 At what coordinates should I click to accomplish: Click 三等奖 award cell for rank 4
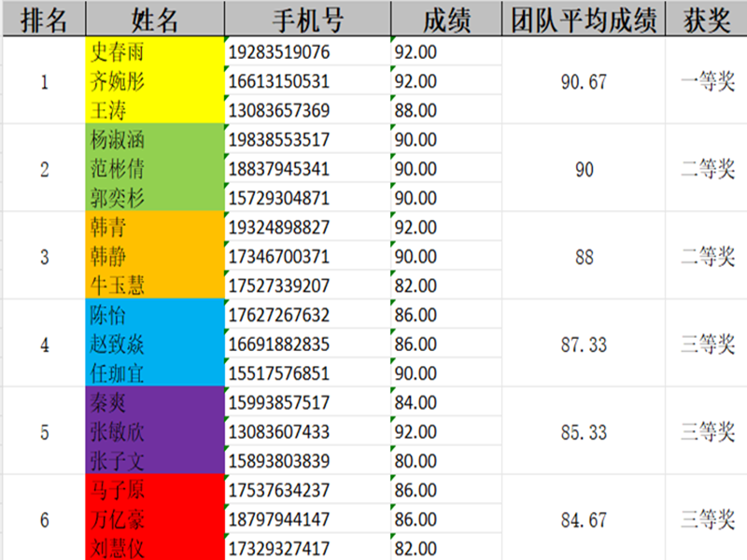pos(706,343)
